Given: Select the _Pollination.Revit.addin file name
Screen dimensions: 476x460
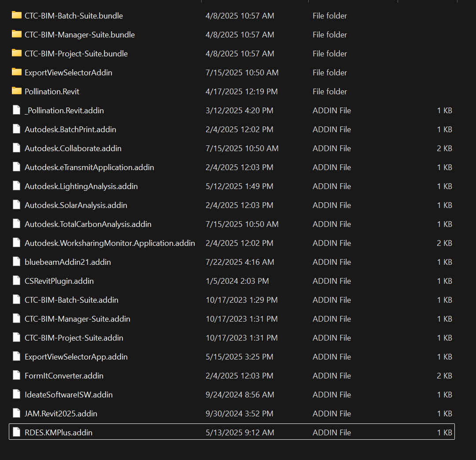Looking at the screenshot, I should click(64, 111).
